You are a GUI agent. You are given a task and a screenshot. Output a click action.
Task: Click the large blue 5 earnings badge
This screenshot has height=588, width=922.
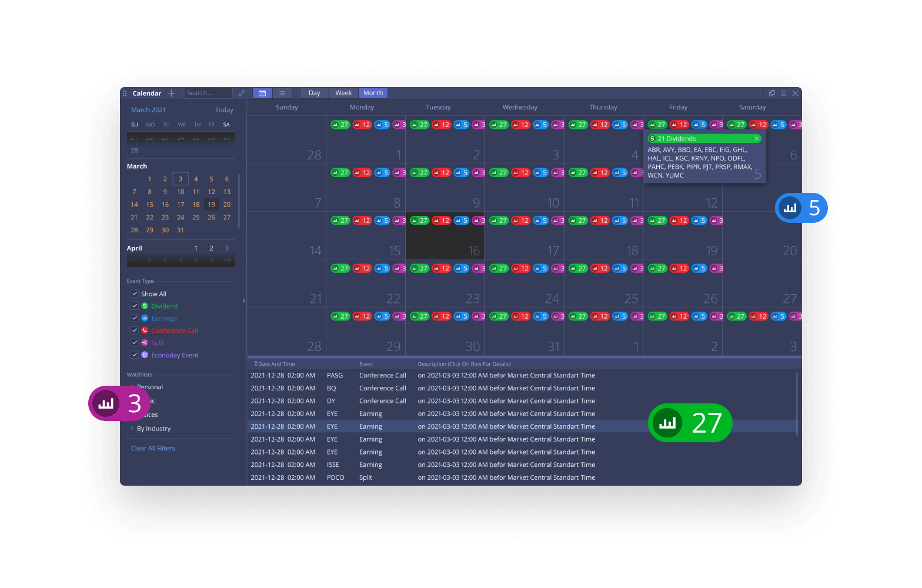[x=801, y=208]
